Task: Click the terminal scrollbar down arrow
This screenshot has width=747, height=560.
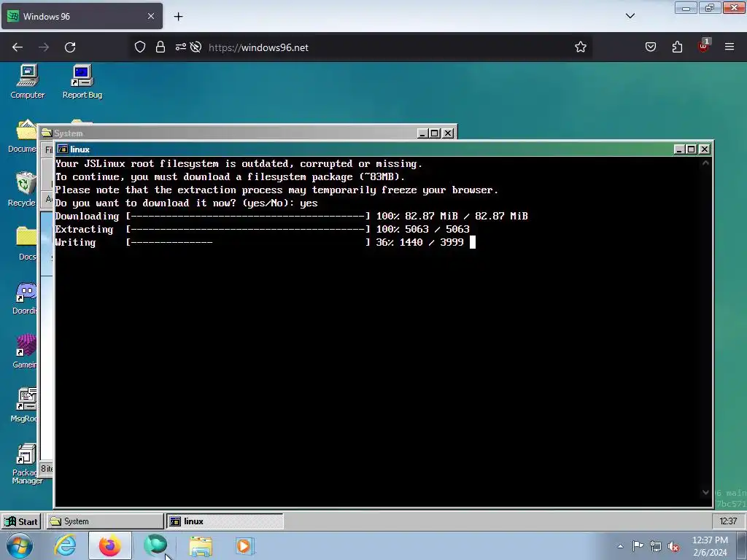Action: tap(705, 492)
